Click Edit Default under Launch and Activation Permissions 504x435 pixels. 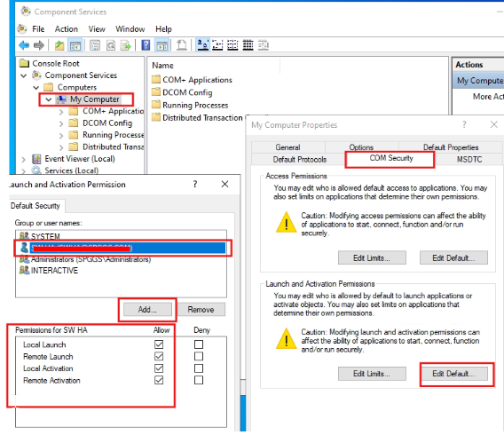click(453, 374)
